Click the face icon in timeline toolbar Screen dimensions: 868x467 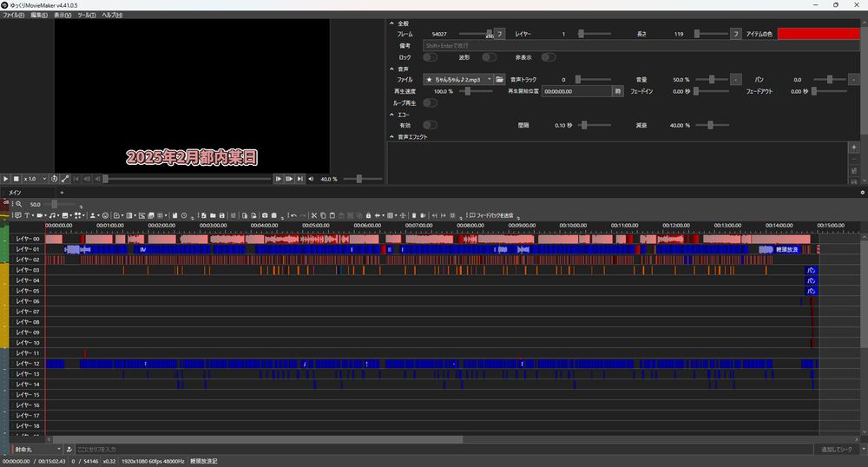[x=105, y=215]
